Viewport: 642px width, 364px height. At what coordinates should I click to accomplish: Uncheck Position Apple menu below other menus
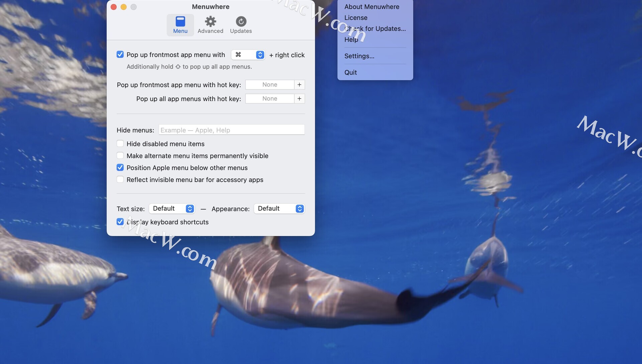click(x=120, y=168)
